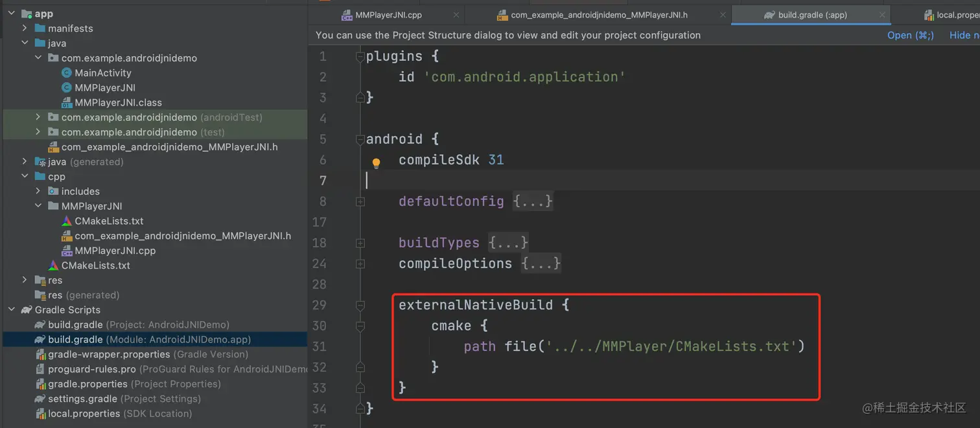This screenshot has width=980, height=428.
Task: Click the CMake icon of the cpp-level CMakeLists.txt
Action: (53, 265)
